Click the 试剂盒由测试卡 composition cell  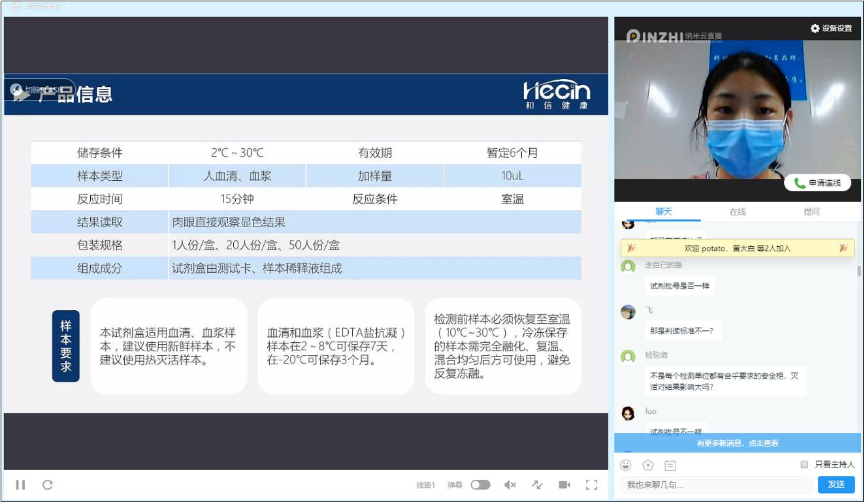click(375, 268)
